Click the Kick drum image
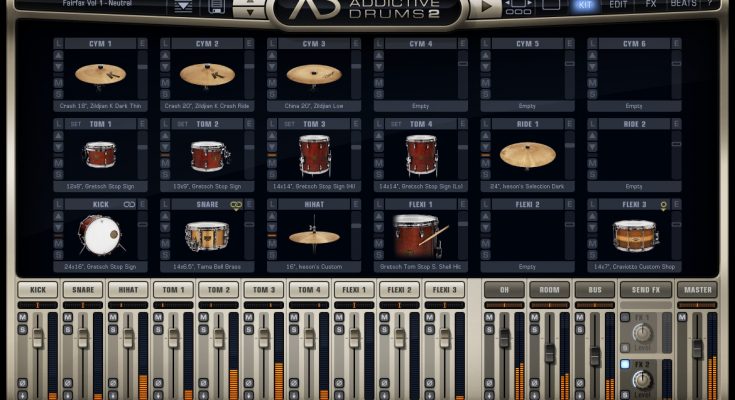 pyautogui.click(x=99, y=235)
